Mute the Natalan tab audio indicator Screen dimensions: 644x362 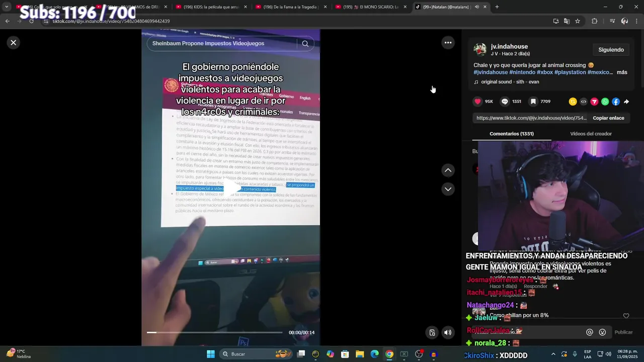coord(476,7)
